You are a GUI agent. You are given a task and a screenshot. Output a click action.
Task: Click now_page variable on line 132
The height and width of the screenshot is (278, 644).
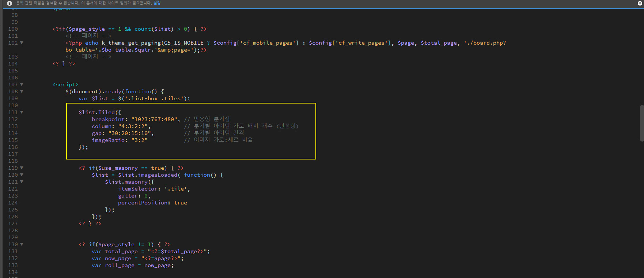[118, 258]
